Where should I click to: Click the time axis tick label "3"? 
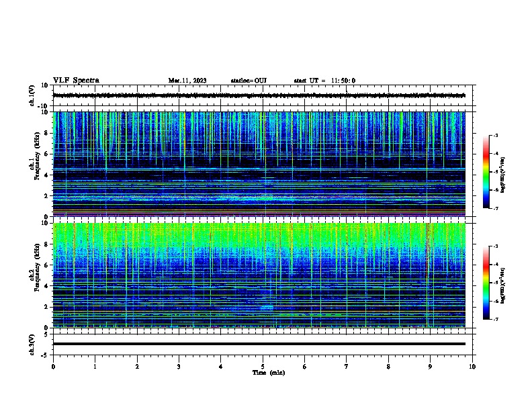tap(179, 367)
